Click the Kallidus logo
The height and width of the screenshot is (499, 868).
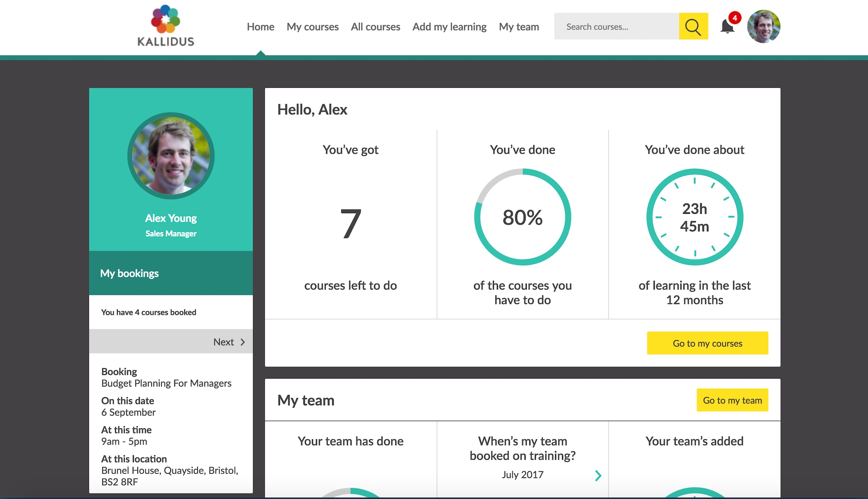[x=166, y=26]
